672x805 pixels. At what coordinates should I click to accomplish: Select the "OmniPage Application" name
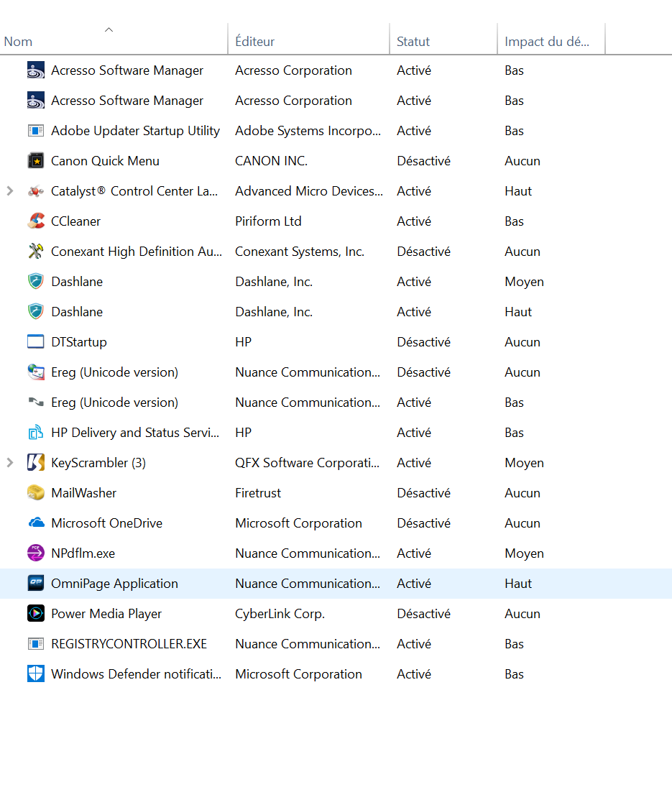point(114,584)
